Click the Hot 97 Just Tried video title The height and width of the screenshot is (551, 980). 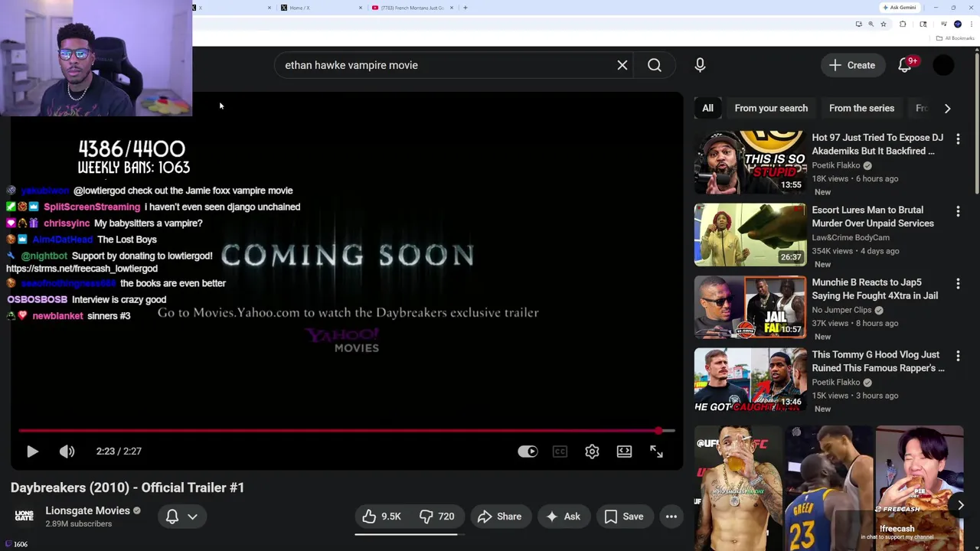(877, 144)
